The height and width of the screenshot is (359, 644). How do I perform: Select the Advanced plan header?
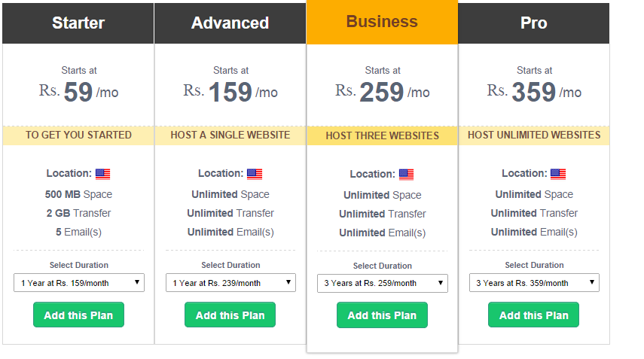(230, 23)
